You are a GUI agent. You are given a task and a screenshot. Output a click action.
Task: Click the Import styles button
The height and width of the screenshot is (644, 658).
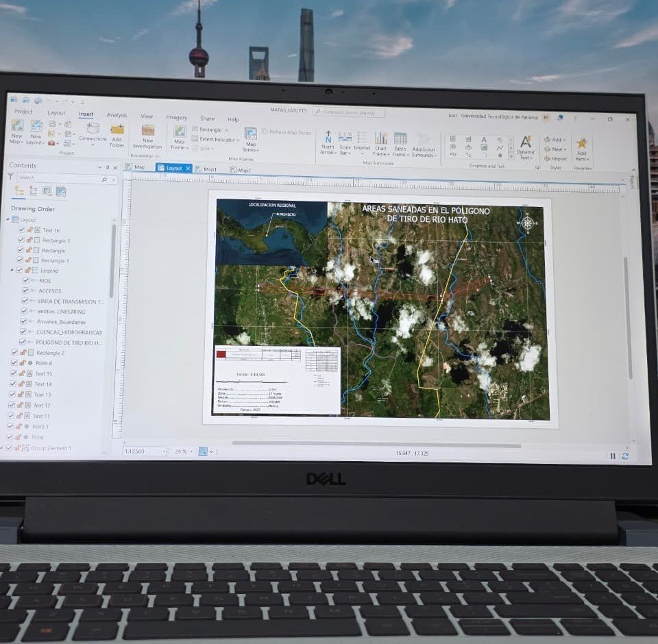556,158
